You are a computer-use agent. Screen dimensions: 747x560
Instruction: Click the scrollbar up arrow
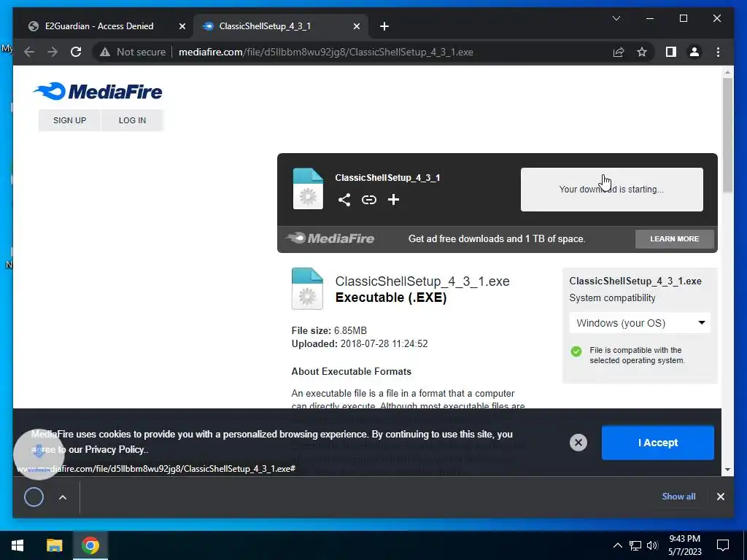727,72
